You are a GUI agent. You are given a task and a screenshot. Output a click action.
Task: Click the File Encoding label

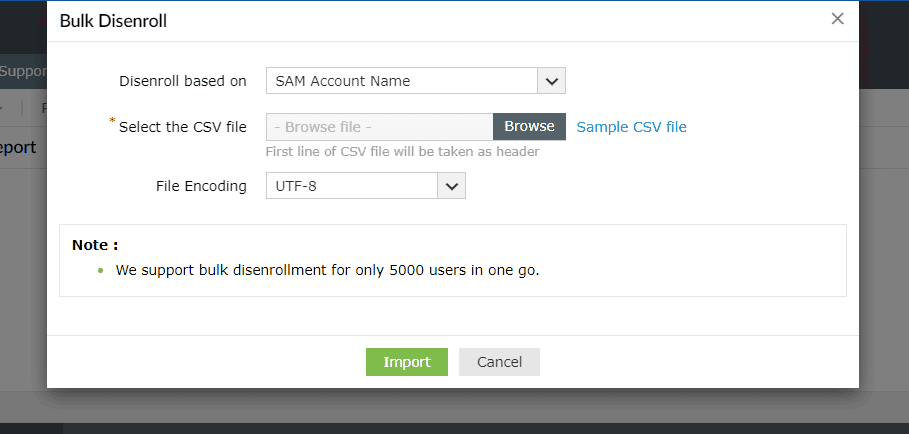pyautogui.click(x=201, y=186)
